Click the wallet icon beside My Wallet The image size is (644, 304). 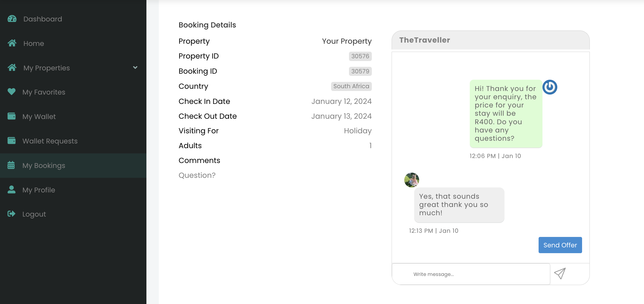tap(12, 116)
